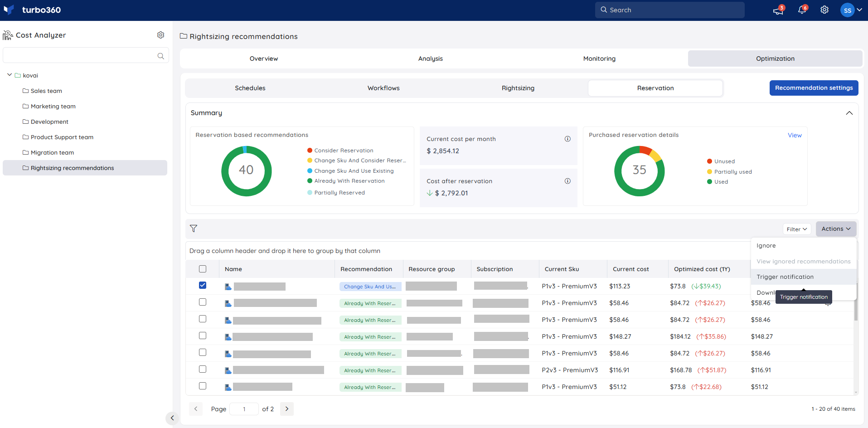Open Cost Analyzer settings gear

click(160, 35)
